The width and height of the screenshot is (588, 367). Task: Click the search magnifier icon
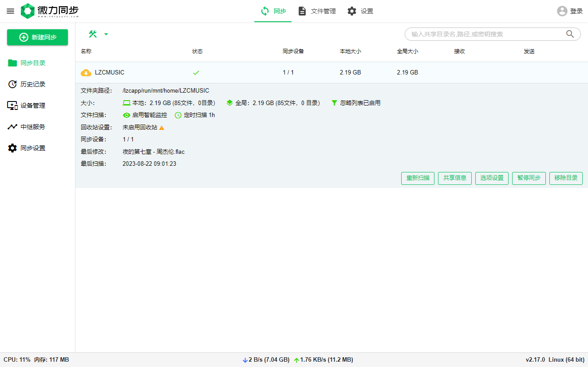pyautogui.click(x=570, y=34)
